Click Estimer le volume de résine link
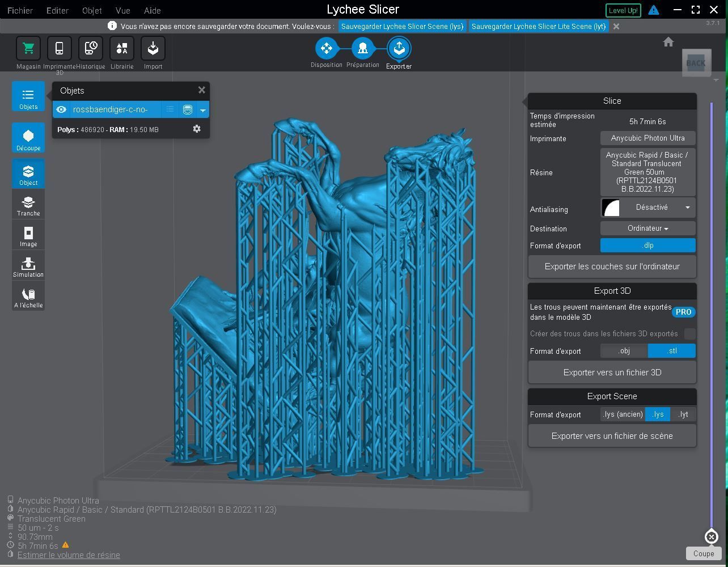The image size is (728, 567). tap(69, 555)
